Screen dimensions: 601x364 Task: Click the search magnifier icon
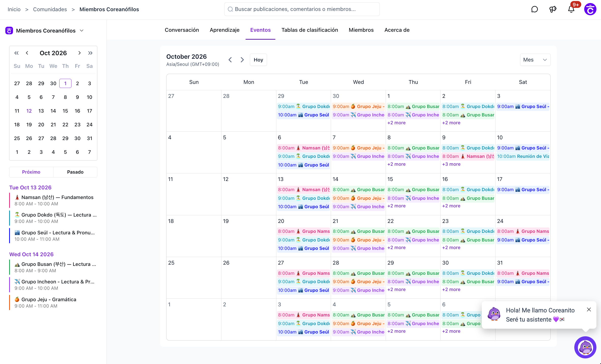(x=230, y=9)
